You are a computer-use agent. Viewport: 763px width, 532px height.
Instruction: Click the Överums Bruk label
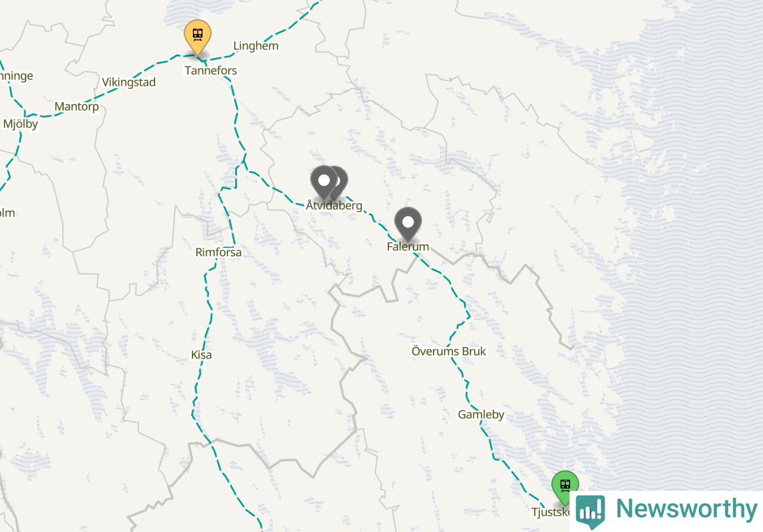(x=449, y=351)
